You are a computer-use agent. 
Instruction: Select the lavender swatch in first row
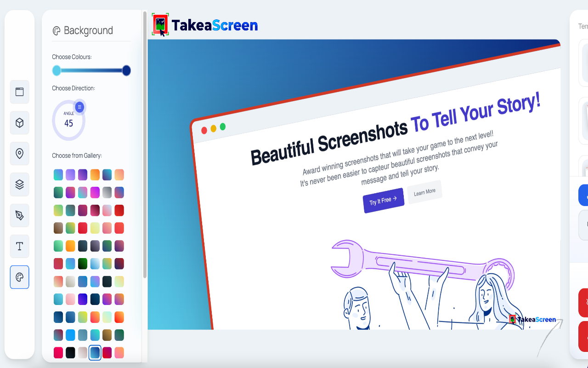[70, 175]
